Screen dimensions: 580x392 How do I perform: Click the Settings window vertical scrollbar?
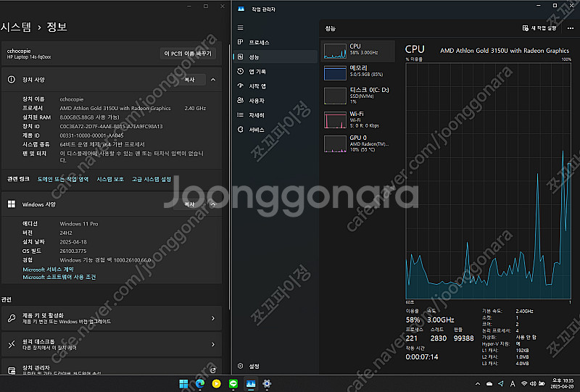pyautogui.click(x=229, y=178)
